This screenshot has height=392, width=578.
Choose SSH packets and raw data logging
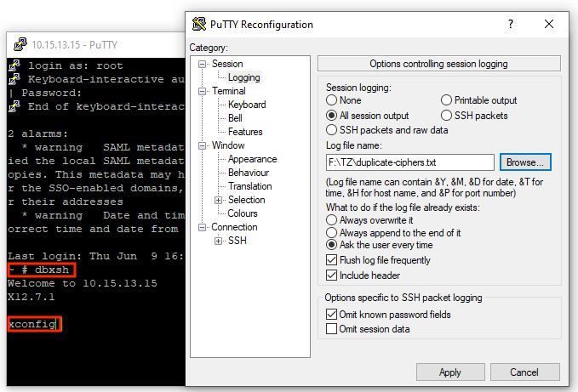332,130
